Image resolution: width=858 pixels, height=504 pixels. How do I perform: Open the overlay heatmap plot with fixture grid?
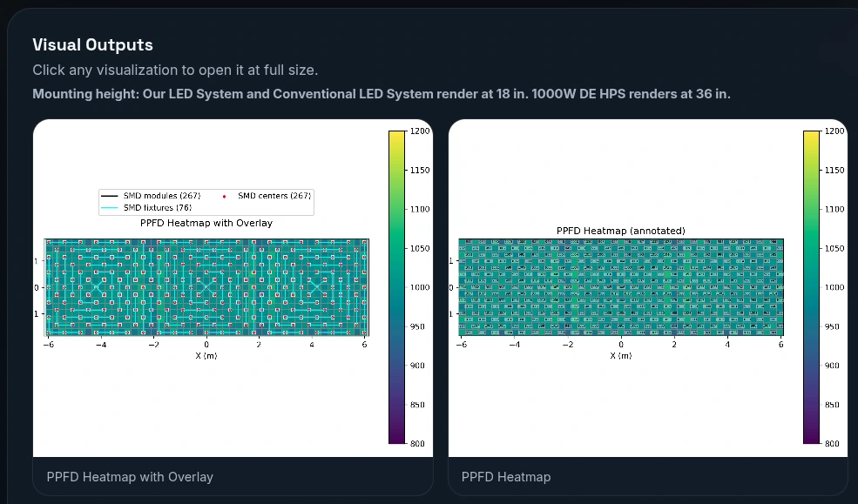[x=206, y=286]
